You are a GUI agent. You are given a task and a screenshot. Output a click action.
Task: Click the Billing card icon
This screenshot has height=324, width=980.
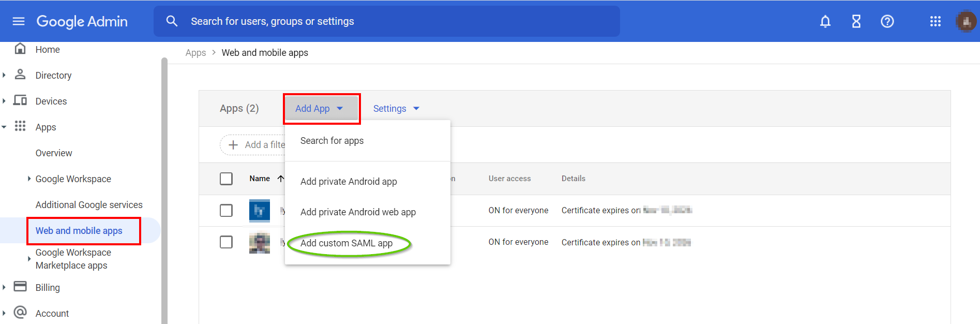[x=20, y=287]
